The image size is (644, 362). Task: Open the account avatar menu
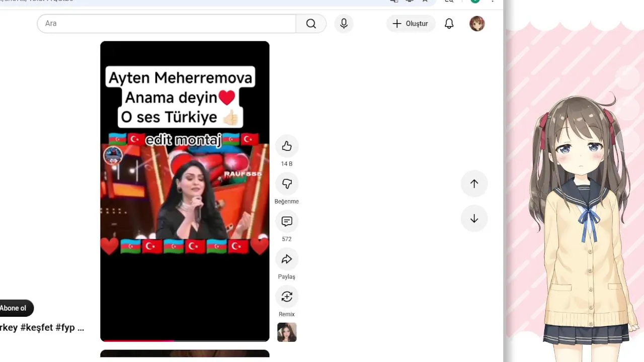pyautogui.click(x=477, y=24)
